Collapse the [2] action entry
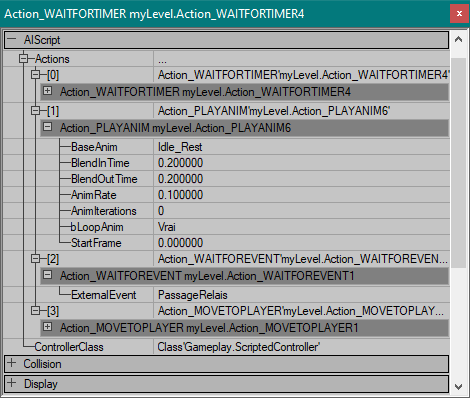Viewport: 470px width, 398px height. (35, 258)
